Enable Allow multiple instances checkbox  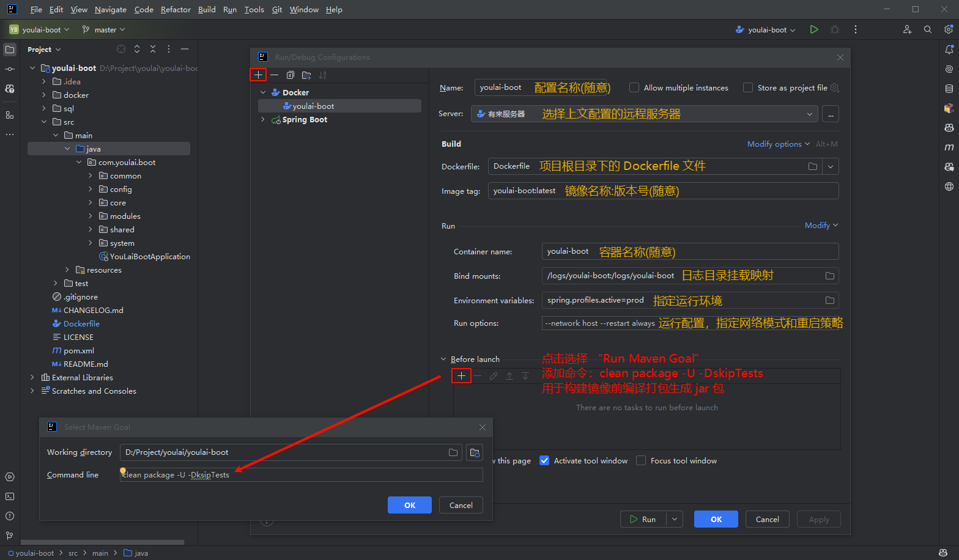tap(634, 87)
